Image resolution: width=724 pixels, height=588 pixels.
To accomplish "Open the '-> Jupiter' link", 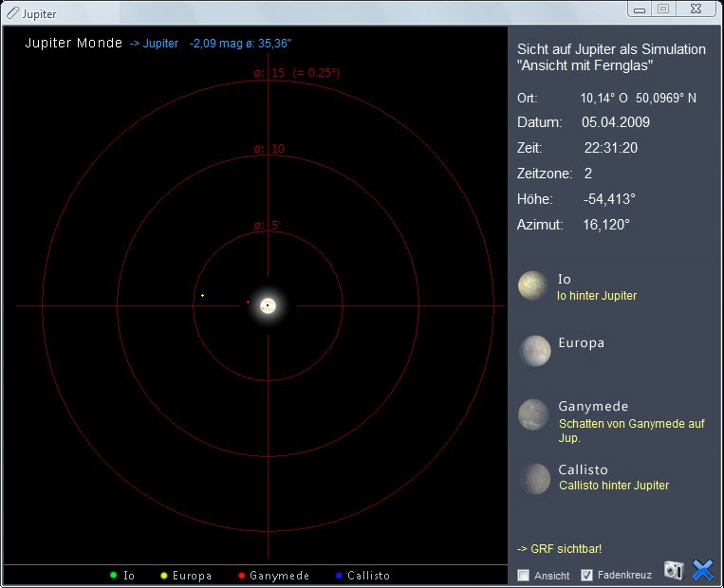I will pos(154,44).
